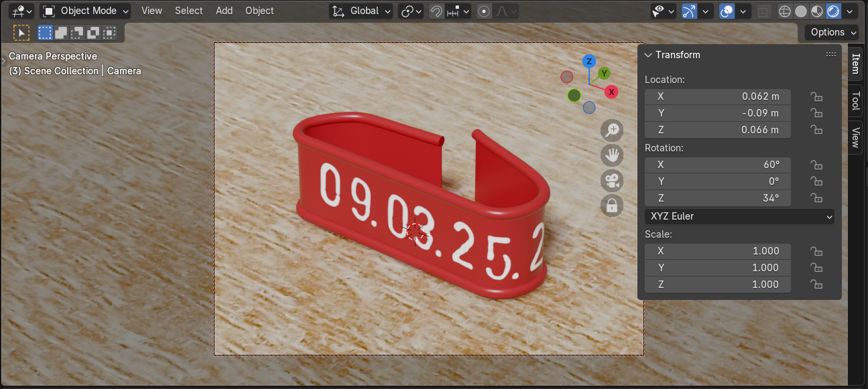
Task: Select the Tweak selection tool arrow
Action: tap(21, 32)
